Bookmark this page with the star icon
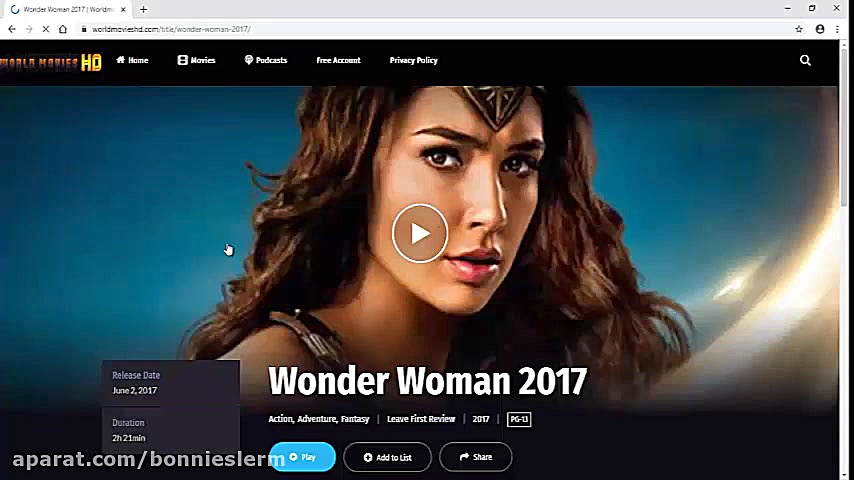This screenshot has width=854, height=480. coord(798,29)
